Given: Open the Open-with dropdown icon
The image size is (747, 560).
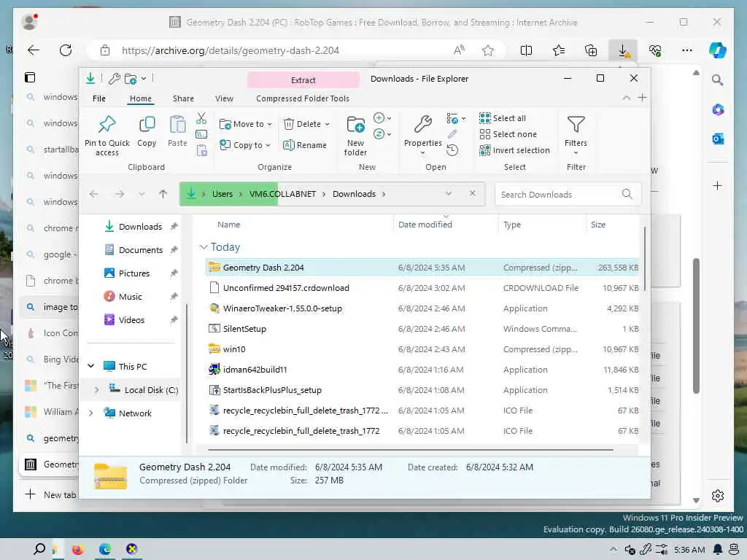Looking at the screenshot, I should tap(456, 118).
